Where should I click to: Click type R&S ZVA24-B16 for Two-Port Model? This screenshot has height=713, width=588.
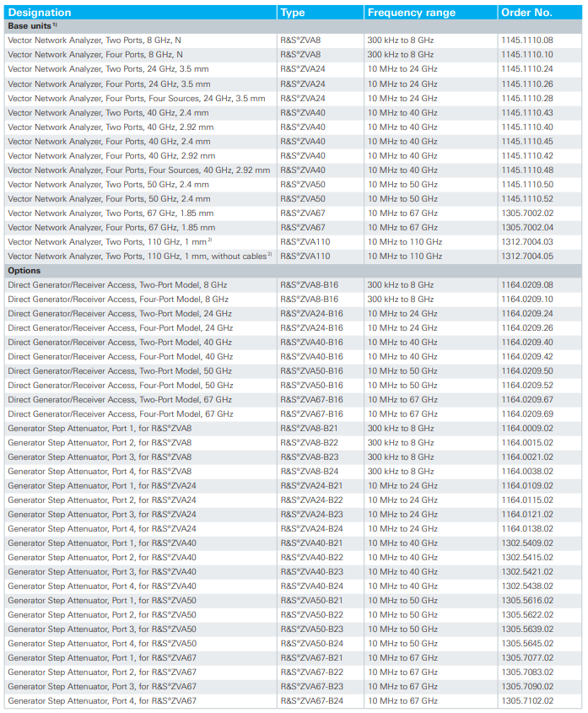311,314
